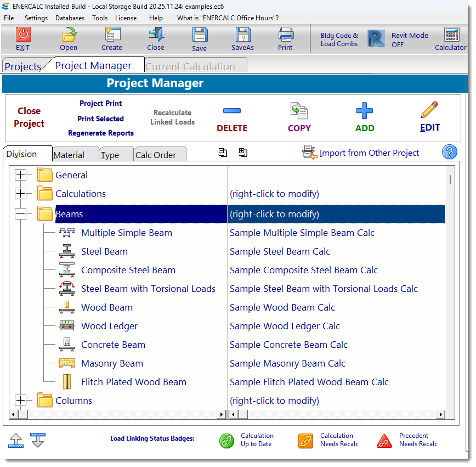Image resolution: width=476 pixels, height=467 pixels.
Task: Expand the Columns division folder
Action: [x=20, y=400]
